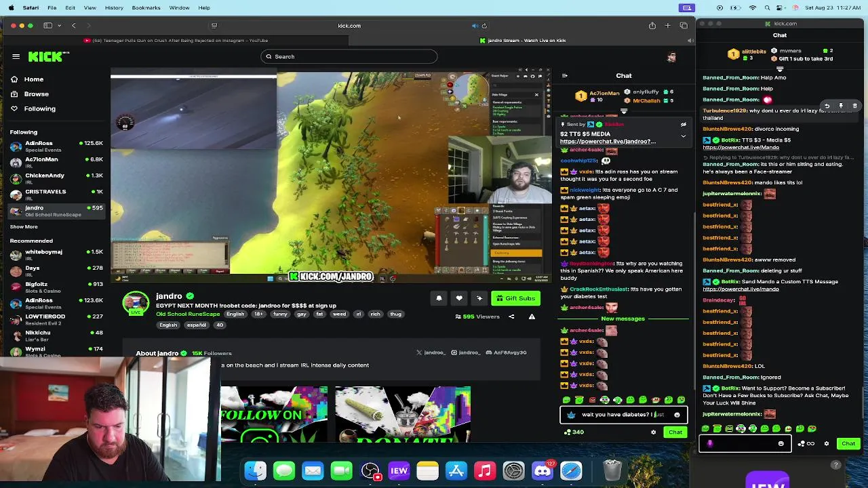Open whiteboymaj recommended channel
This screenshot has height=488, width=868.
[x=56, y=255]
